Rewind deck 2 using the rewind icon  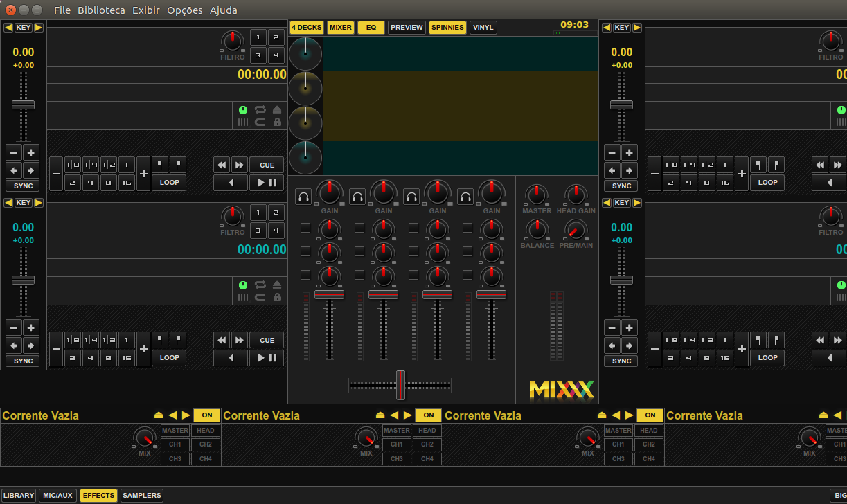[222, 339]
